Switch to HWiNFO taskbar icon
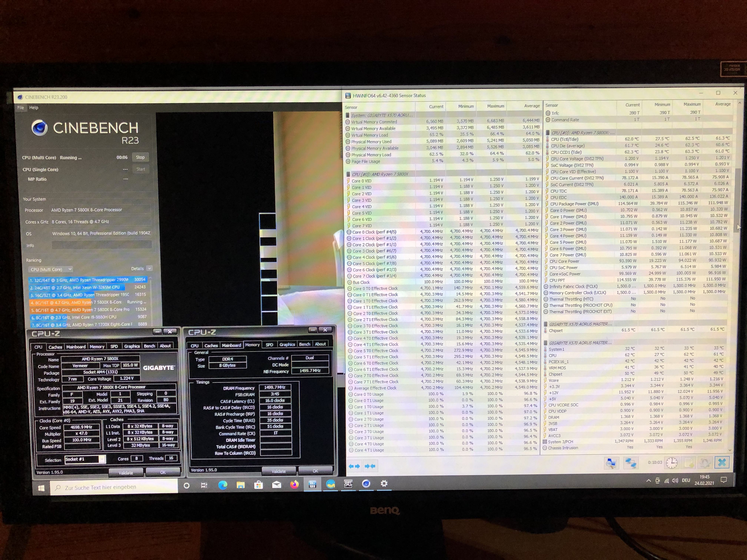The height and width of the screenshot is (560, 747). (x=312, y=484)
